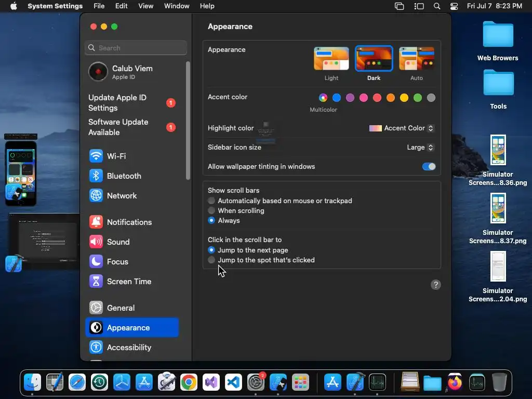Open the Sidebar icon size dropdown
The image size is (532, 399).
tap(420, 147)
